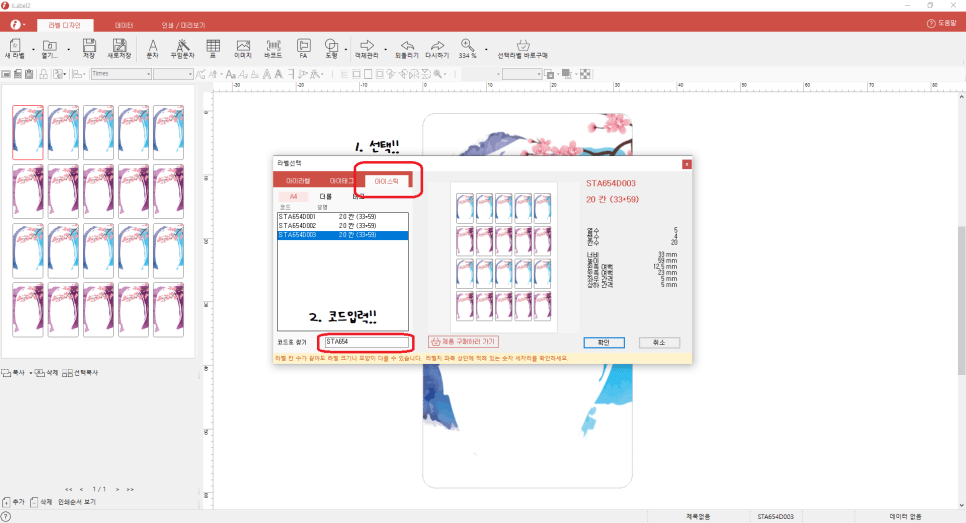The image size is (966, 523).
Task: Select the A4 paper size sub-tab
Action: tap(293, 197)
